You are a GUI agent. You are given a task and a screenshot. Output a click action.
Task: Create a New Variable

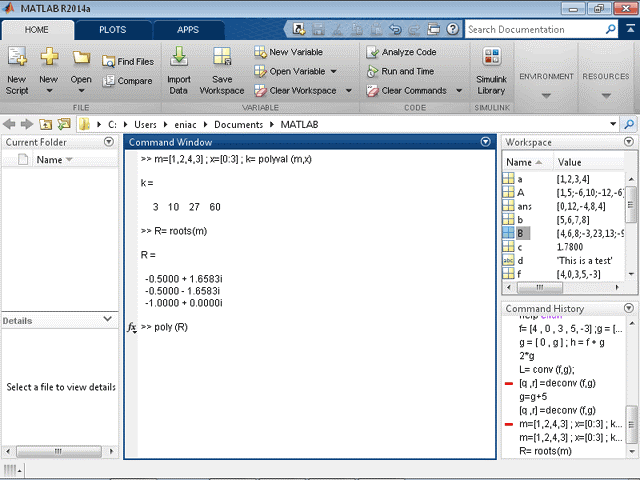point(289,52)
